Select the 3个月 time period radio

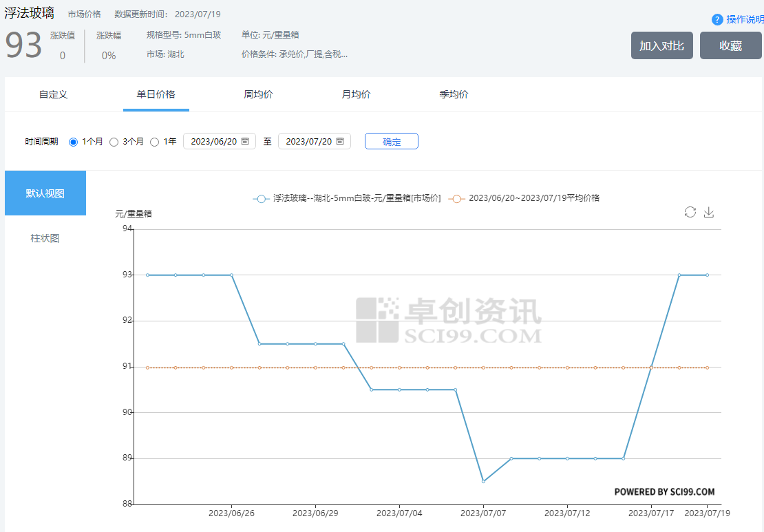click(x=114, y=142)
